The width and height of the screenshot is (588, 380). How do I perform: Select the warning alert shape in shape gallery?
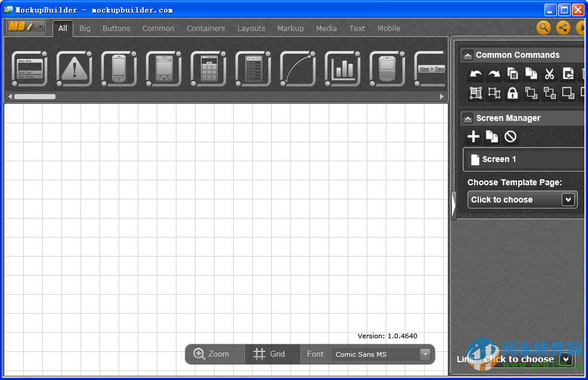pos(74,69)
